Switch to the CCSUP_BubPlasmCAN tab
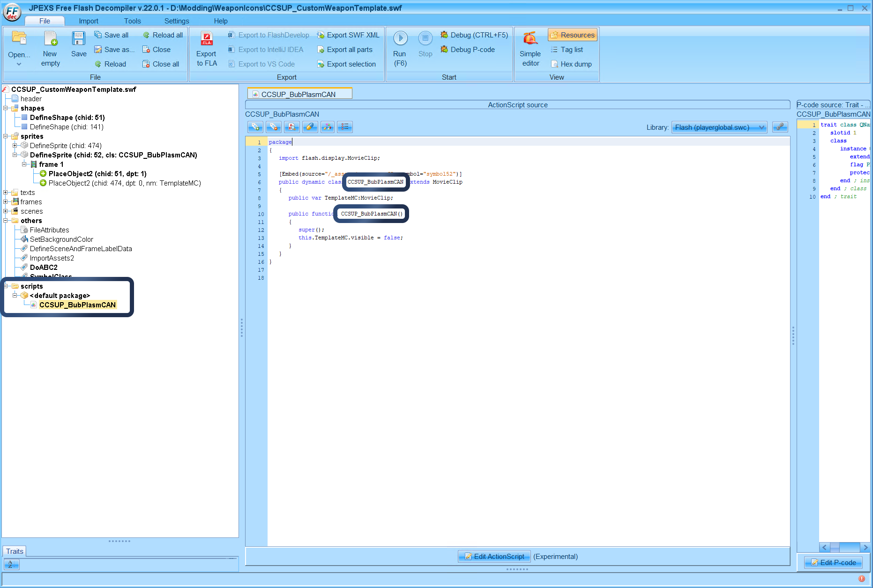The image size is (873, 588). 299,93
